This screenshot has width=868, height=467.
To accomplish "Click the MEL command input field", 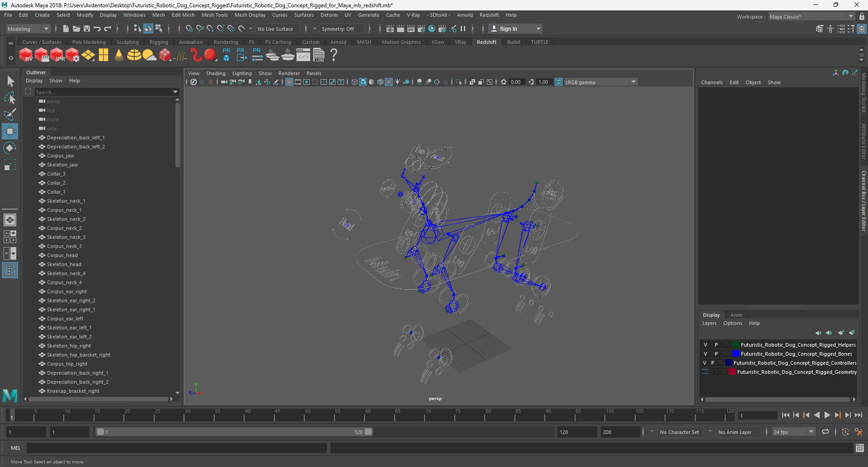I will click(x=176, y=448).
